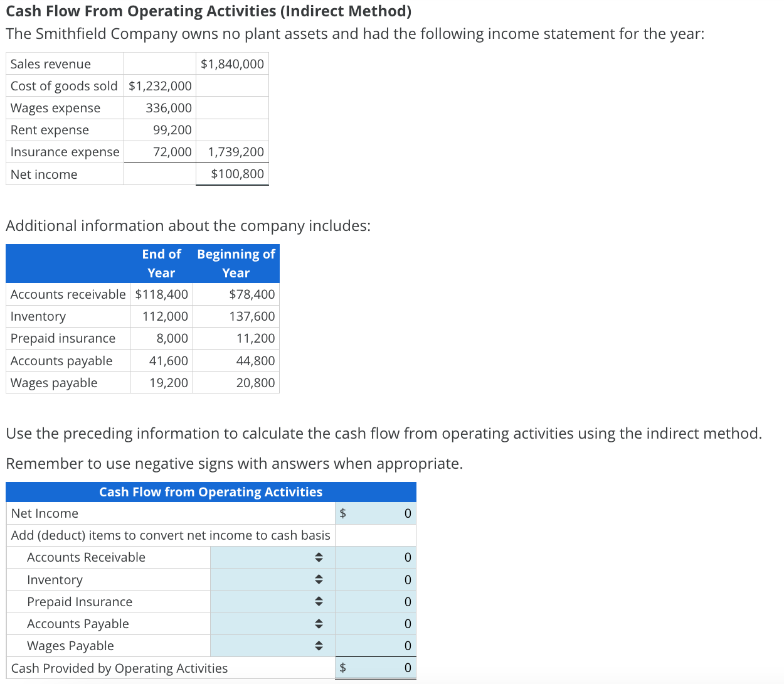
Task: Click the Wages Payable amount entry field
Action: 376,645
